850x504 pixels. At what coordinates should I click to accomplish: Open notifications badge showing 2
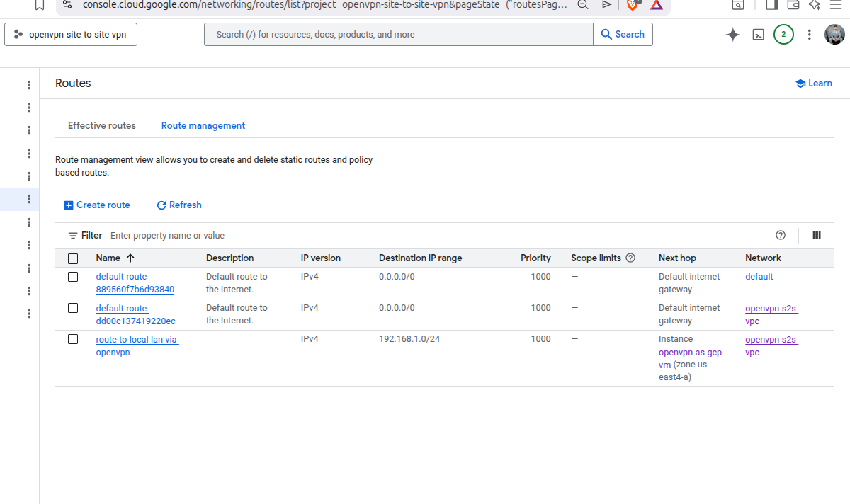point(783,35)
